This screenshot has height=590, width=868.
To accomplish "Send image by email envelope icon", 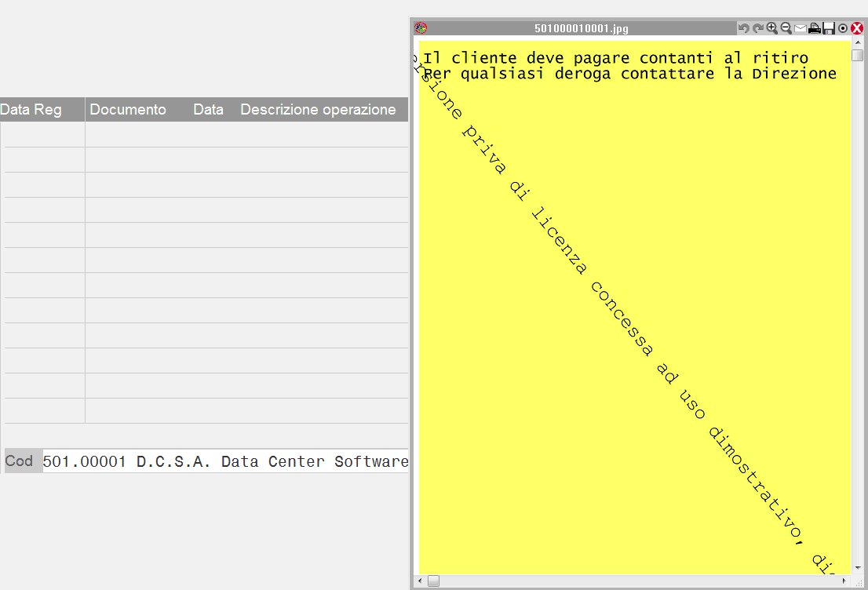I will coord(800,28).
